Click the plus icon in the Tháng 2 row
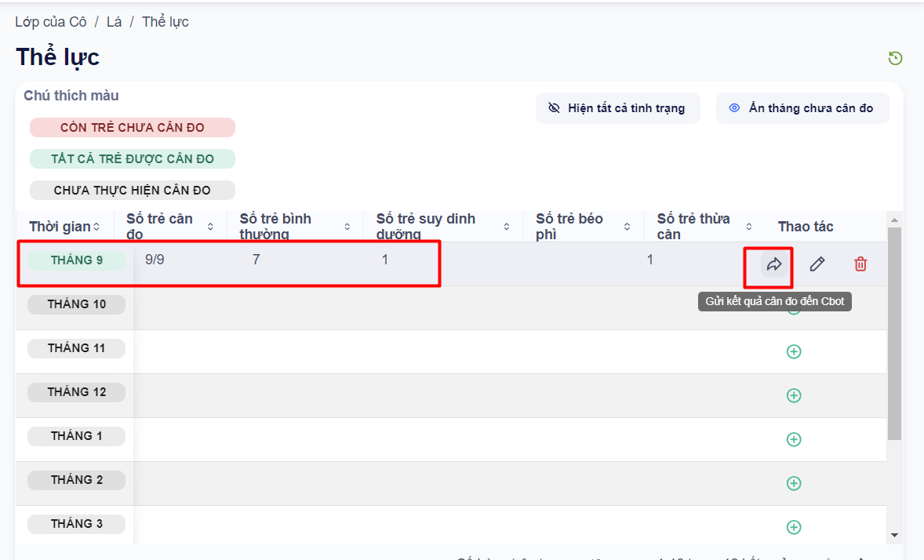The image size is (924, 560). [794, 484]
